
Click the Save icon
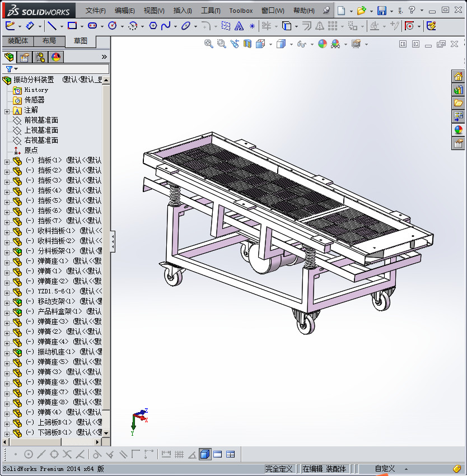tap(382, 11)
